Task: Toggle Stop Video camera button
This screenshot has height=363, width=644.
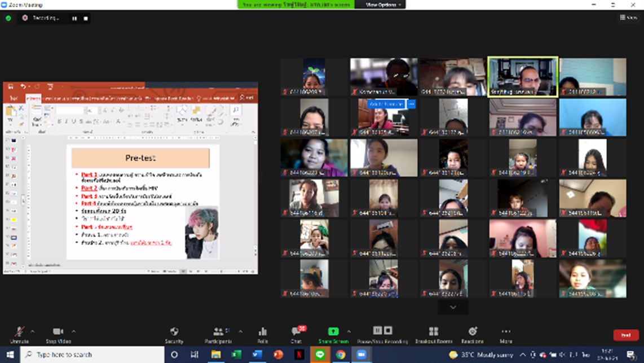Action: click(x=58, y=333)
